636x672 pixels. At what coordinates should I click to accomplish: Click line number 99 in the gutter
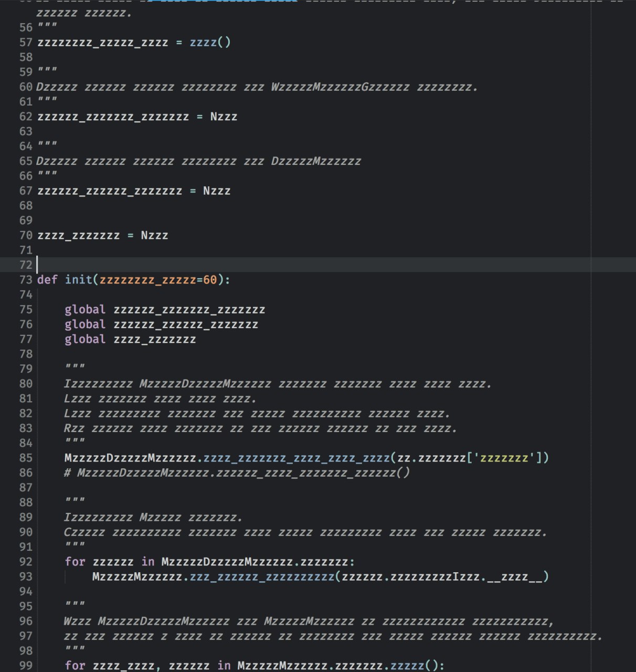(x=26, y=666)
